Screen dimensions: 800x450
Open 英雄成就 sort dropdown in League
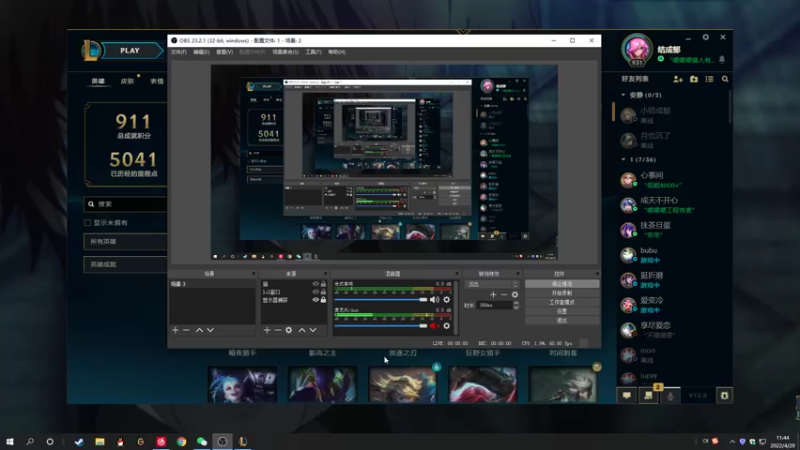click(126, 264)
